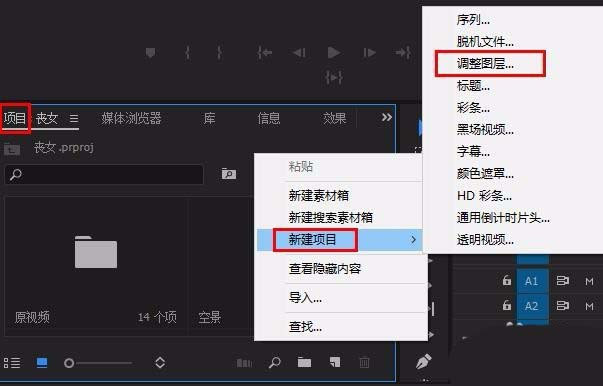Open the 库 tab
The height and width of the screenshot is (386, 603).
click(209, 118)
